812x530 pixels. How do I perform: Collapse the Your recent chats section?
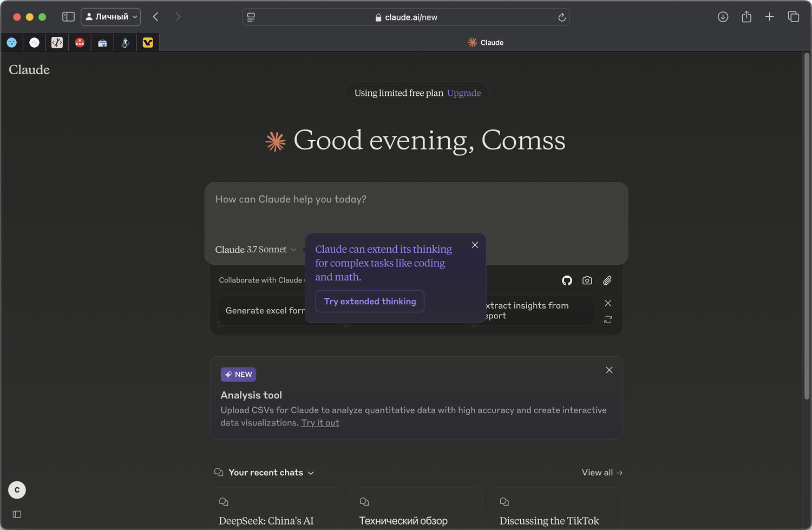tap(271, 473)
